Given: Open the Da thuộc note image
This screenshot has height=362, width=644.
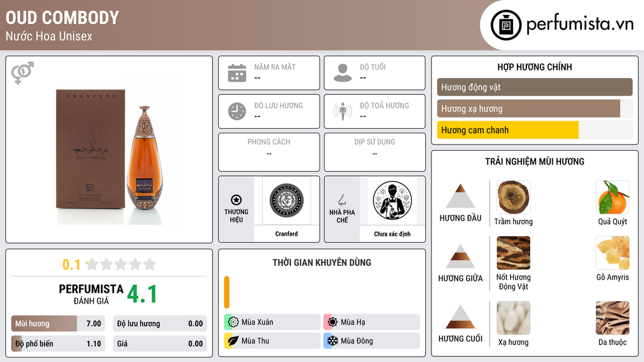Looking at the screenshot, I should [x=613, y=318].
